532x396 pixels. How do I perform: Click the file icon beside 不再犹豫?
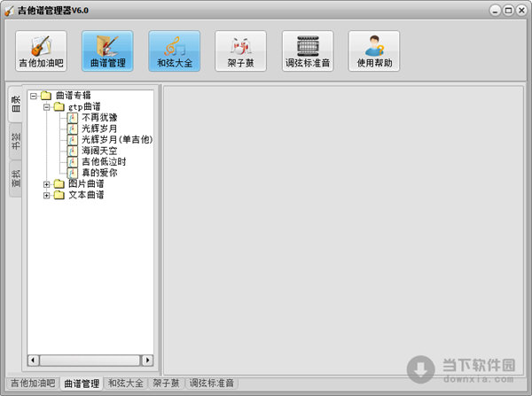73,118
